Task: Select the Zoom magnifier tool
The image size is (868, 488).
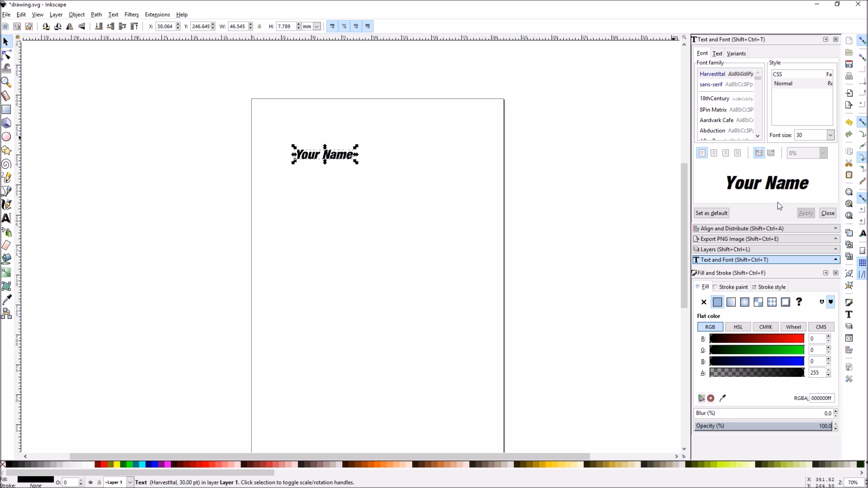Action: pyautogui.click(x=6, y=82)
